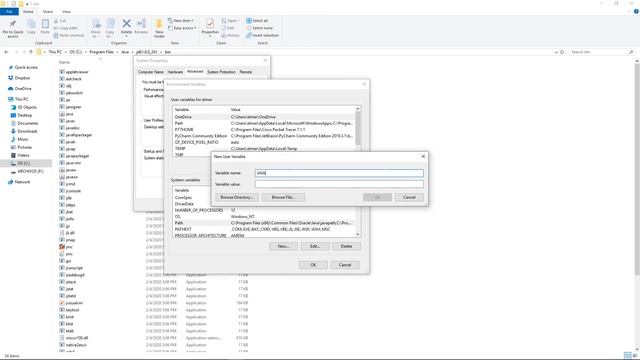Click the Back navigation arrow
The height and width of the screenshot is (360, 640).
click(6, 52)
